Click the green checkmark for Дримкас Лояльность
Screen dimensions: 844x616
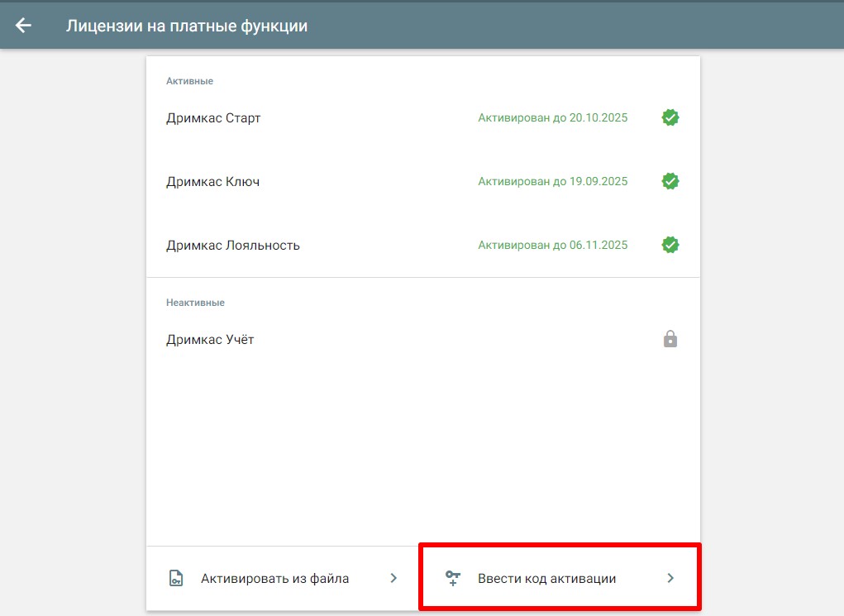pos(670,245)
